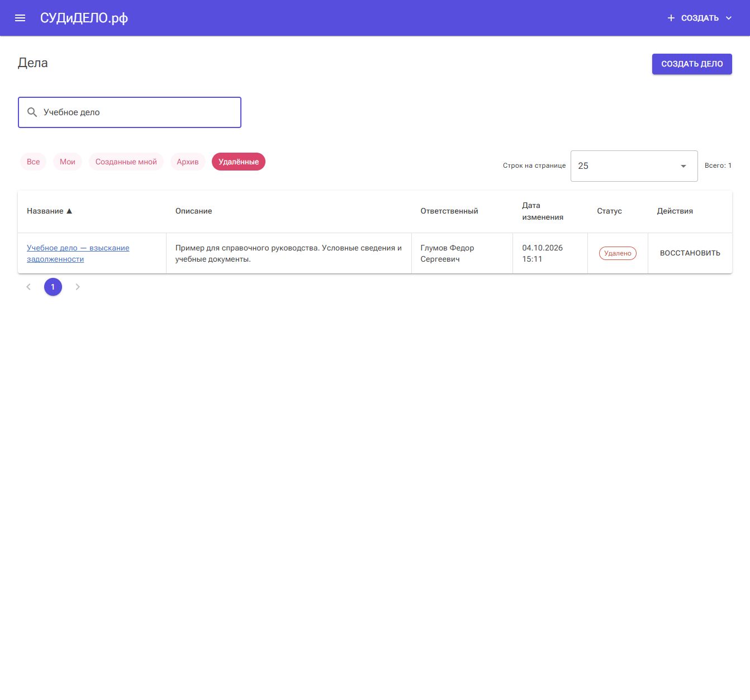Restore the case with ВОССТАНОВИТЬ
This screenshot has width=750, height=700.
click(690, 253)
